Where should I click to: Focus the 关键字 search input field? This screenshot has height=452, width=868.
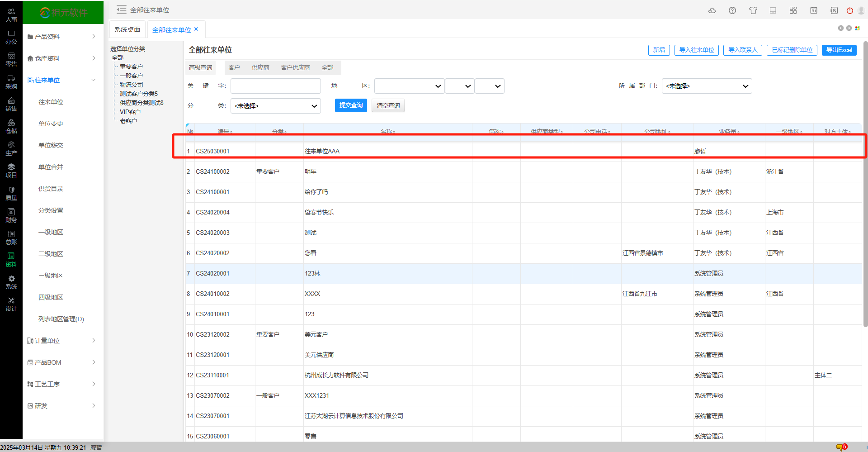pyautogui.click(x=276, y=86)
